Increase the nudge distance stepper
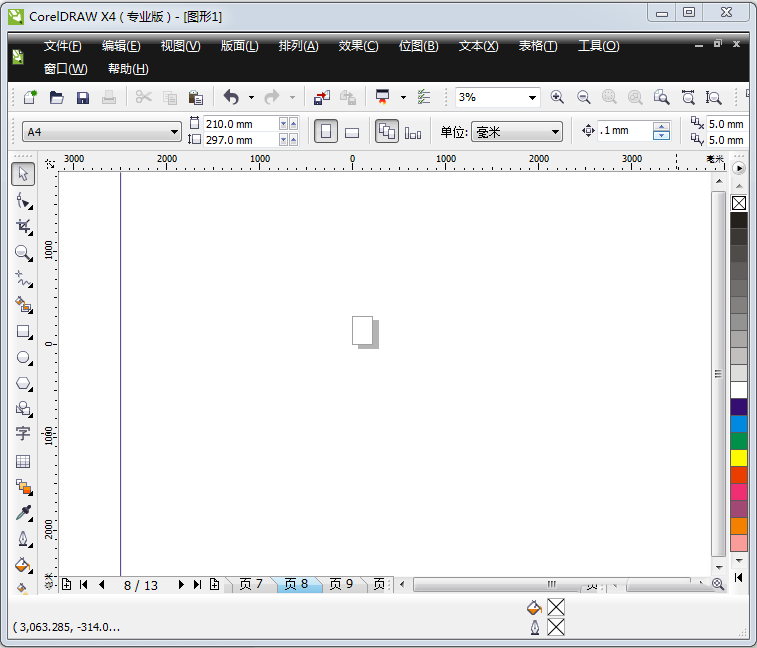Image resolution: width=757 pixels, height=648 pixels. [661, 127]
